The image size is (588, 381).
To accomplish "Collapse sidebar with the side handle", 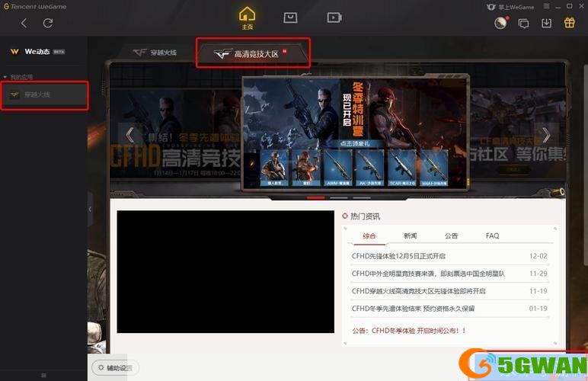I will 90,210.
